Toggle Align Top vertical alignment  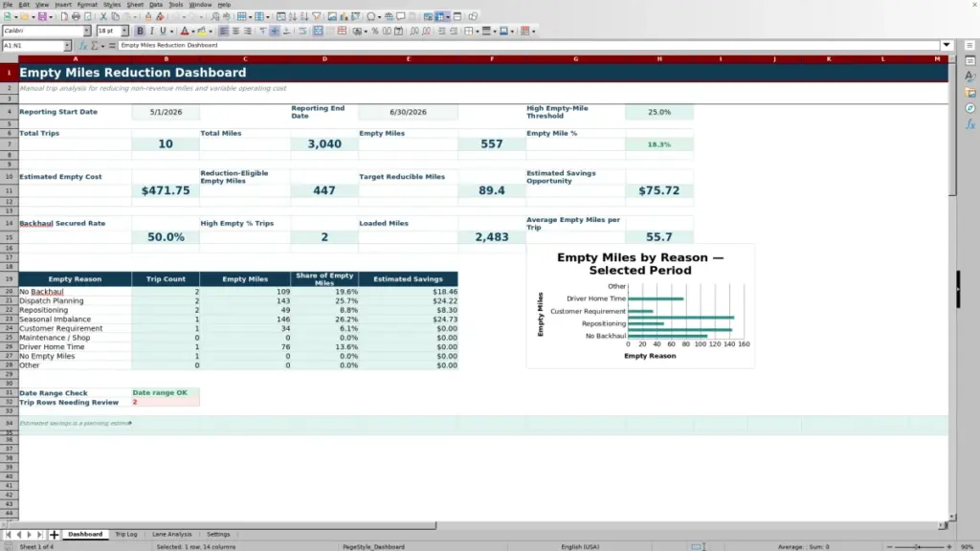point(263,31)
